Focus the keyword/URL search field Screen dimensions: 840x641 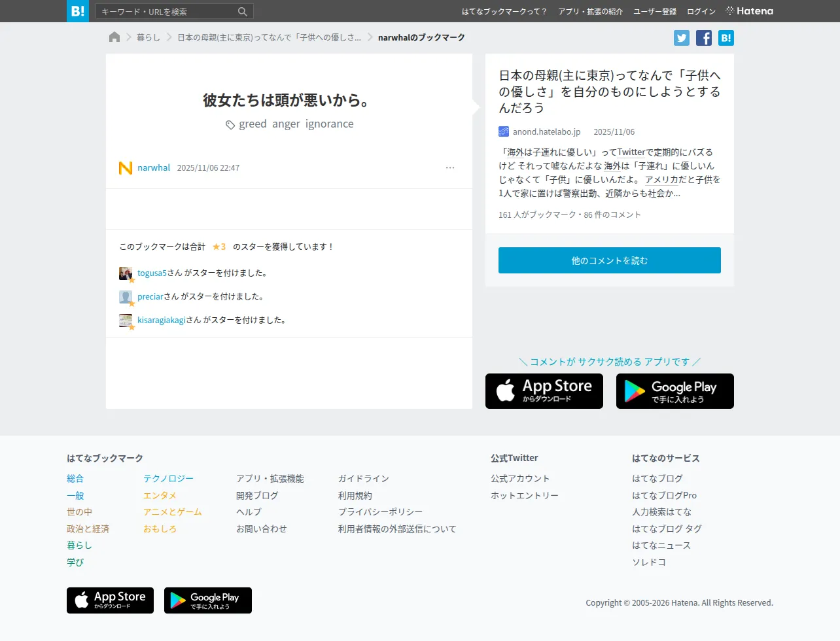click(167, 12)
